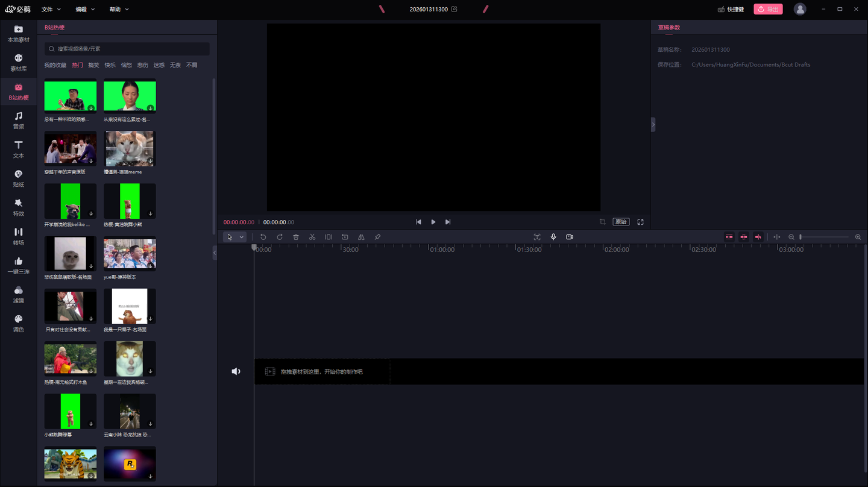Click the timeline zoom slider
The image size is (868, 487).
coord(825,237)
